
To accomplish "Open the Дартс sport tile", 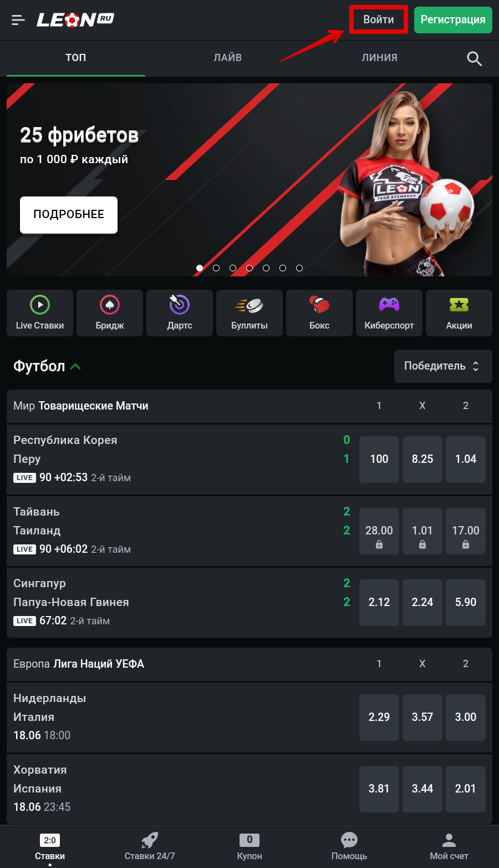I will click(x=180, y=313).
